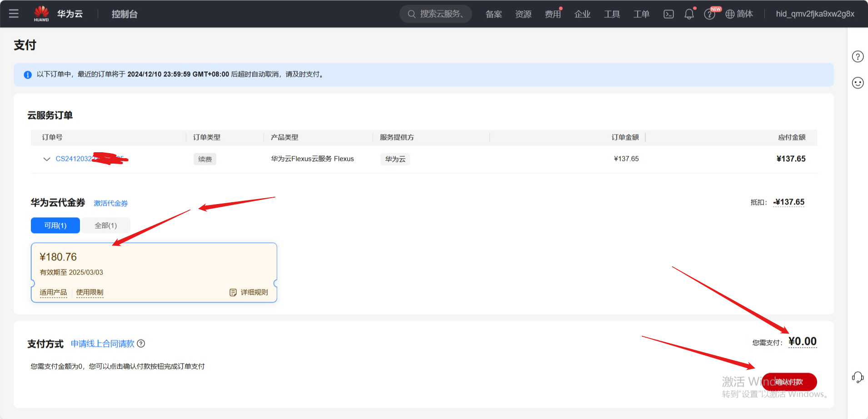Open the CloudShell terminal icon
Screen dimensions: 868x419
coord(668,14)
